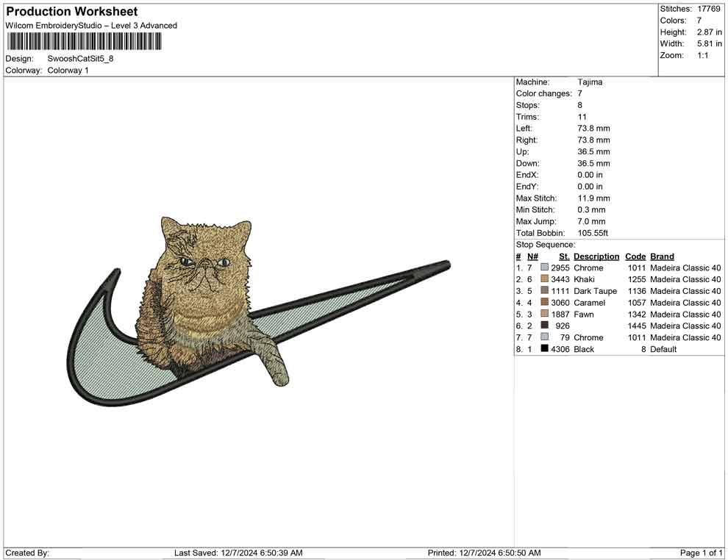Click Wilcom EmbroideryStudio Level 3 Advanced text
Screen dimensions: 728x560
pyautogui.click(x=91, y=26)
